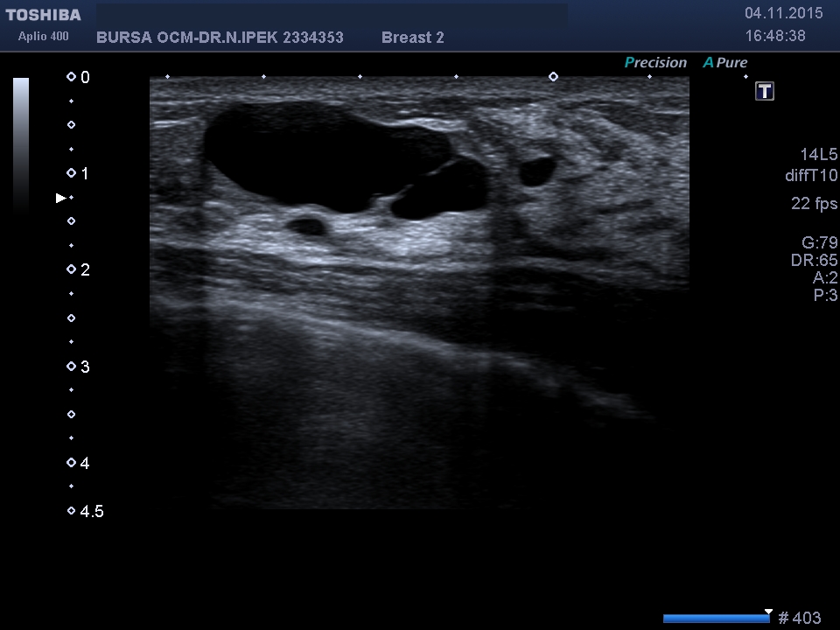Click the 'A Pure' imaging label

725,63
